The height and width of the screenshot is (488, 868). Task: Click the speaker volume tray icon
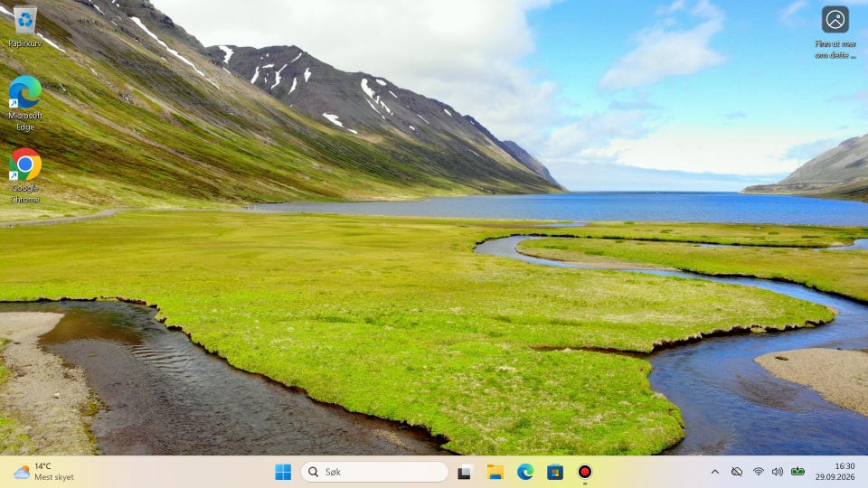pyautogui.click(x=778, y=472)
